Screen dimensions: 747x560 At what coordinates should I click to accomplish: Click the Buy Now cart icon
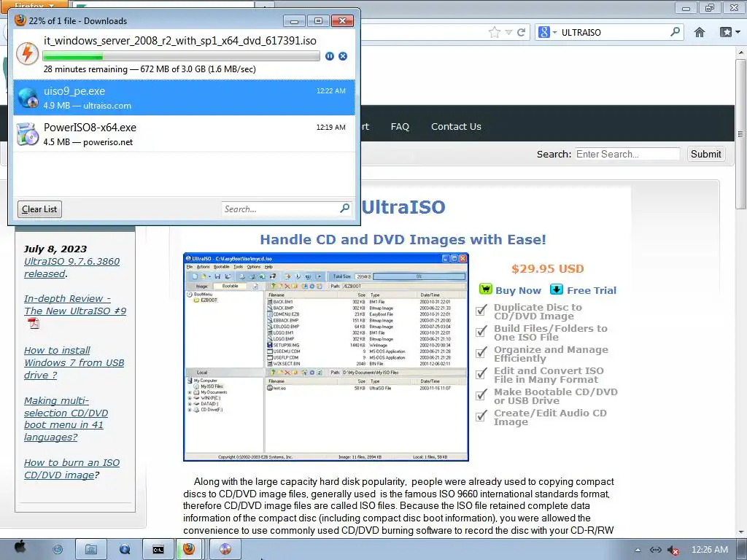(x=485, y=289)
